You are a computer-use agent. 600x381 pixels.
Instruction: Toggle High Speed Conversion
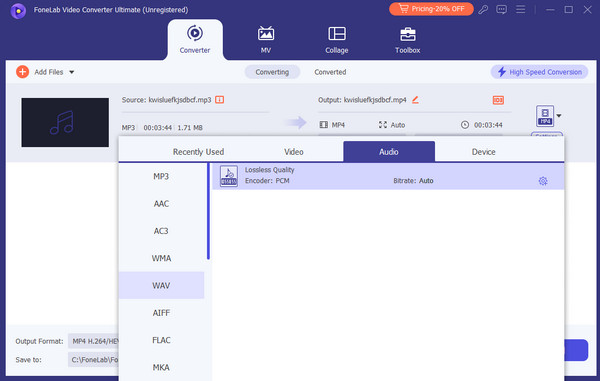(x=539, y=72)
